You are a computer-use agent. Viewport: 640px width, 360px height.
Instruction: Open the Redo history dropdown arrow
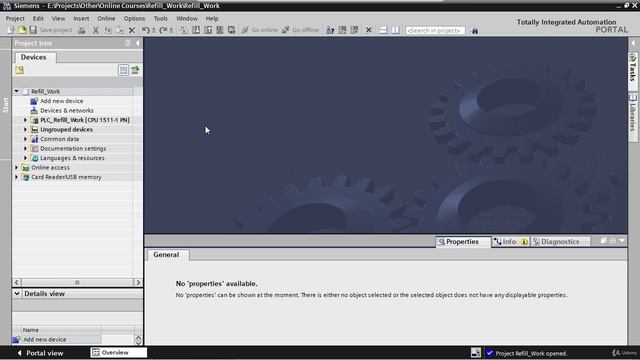(x=171, y=30)
